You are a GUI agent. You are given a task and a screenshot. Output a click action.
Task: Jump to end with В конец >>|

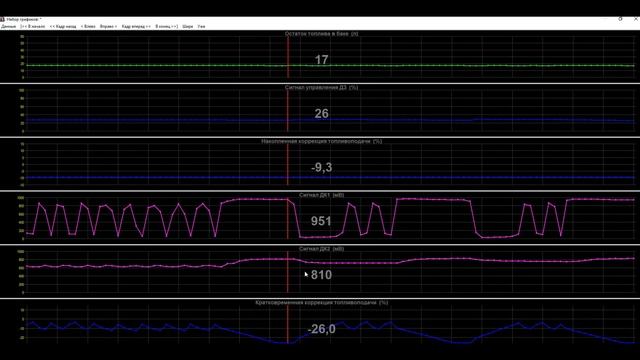tap(167, 27)
